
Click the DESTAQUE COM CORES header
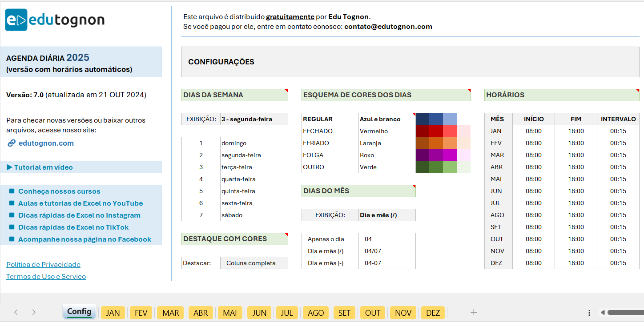coord(235,239)
